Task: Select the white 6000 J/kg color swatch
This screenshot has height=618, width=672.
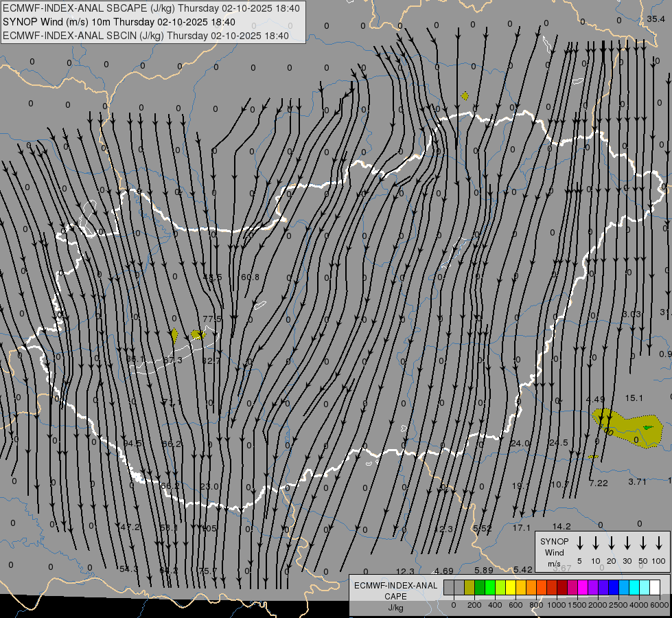Action: 655,588
